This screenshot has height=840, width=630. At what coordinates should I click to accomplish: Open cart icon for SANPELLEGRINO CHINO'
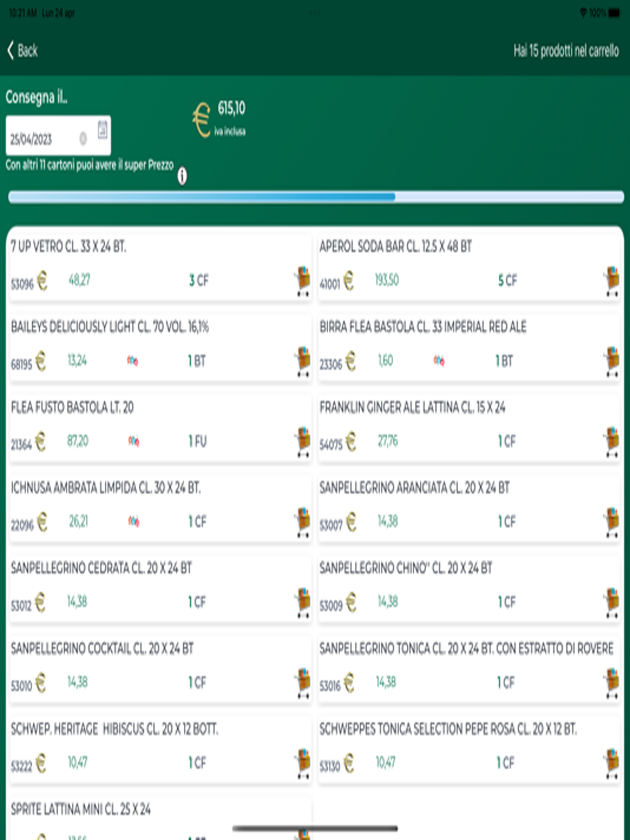612,603
